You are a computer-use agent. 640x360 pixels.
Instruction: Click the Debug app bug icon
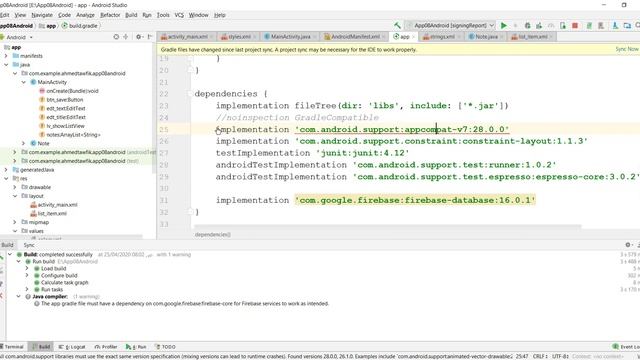point(527,25)
